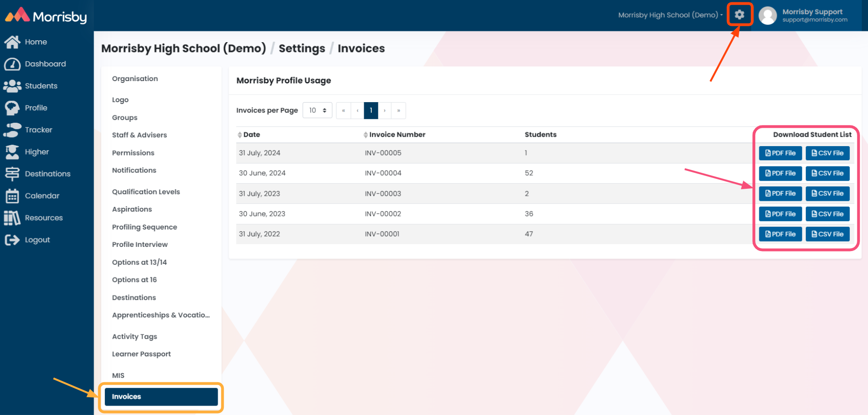The width and height of the screenshot is (868, 415).
Task: Sort invoices by Date column arrows
Action: tap(240, 135)
